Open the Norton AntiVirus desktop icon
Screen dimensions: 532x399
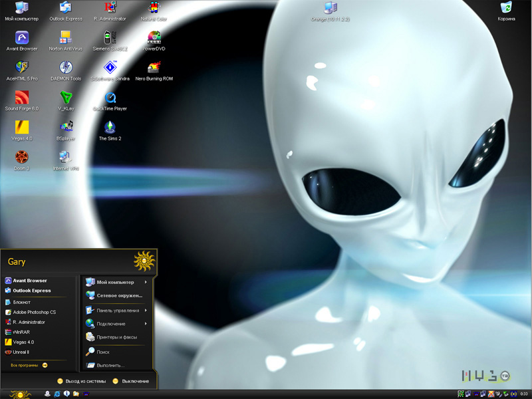pos(66,38)
